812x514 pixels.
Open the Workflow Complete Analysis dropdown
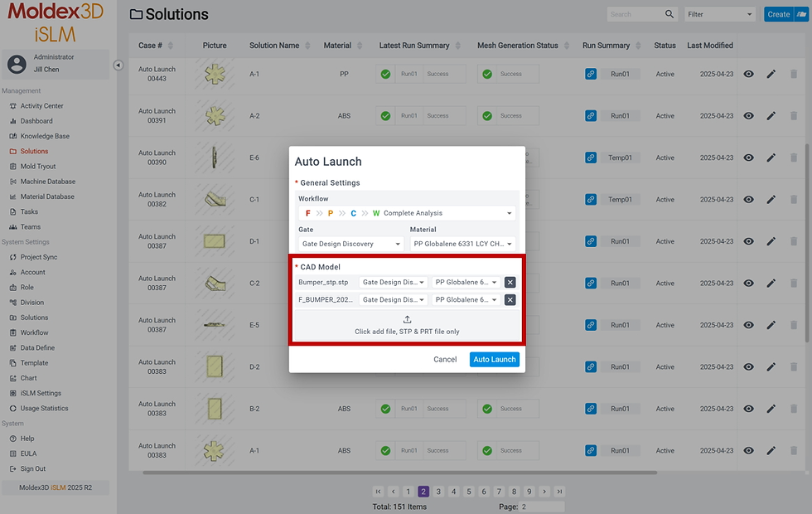pos(407,214)
